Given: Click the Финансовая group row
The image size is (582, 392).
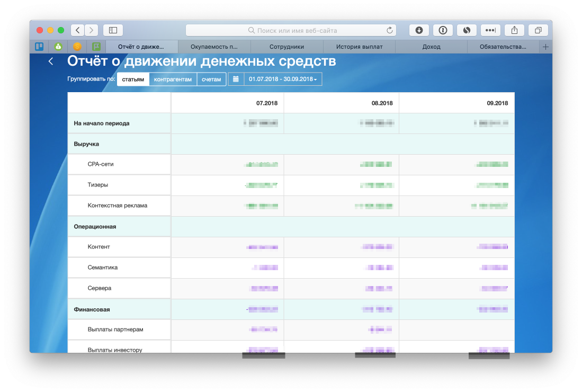Looking at the screenshot, I should [291, 309].
